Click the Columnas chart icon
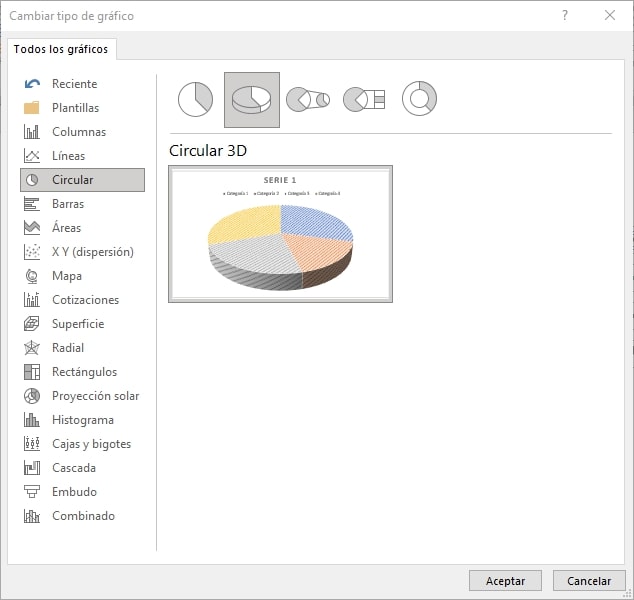Viewport: 634px width, 600px height. coord(32,132)
